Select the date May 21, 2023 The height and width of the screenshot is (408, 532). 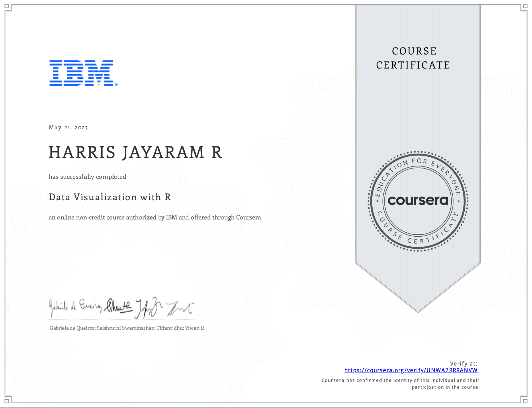point(68,127)
